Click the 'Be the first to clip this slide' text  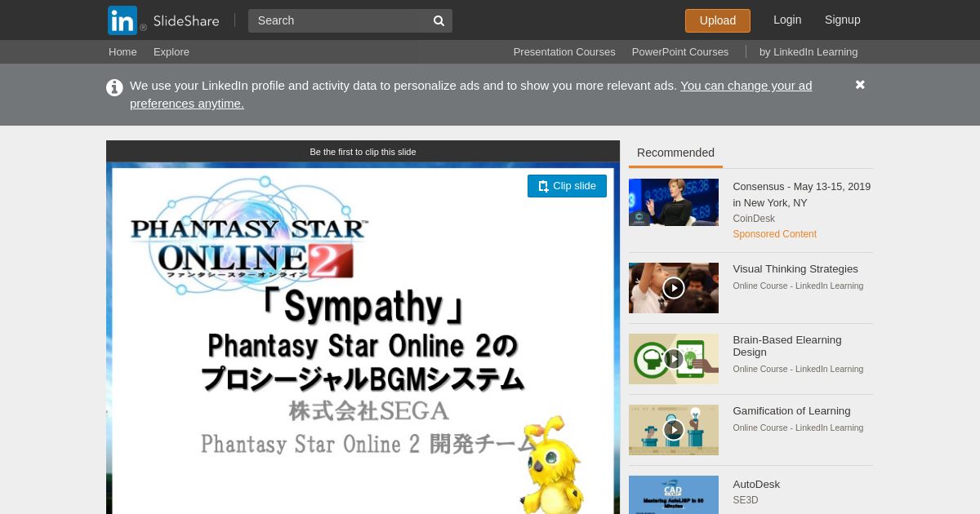tap(363, 152)
